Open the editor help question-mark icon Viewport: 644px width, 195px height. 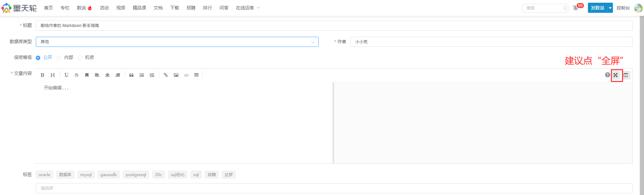click(608, 75)
